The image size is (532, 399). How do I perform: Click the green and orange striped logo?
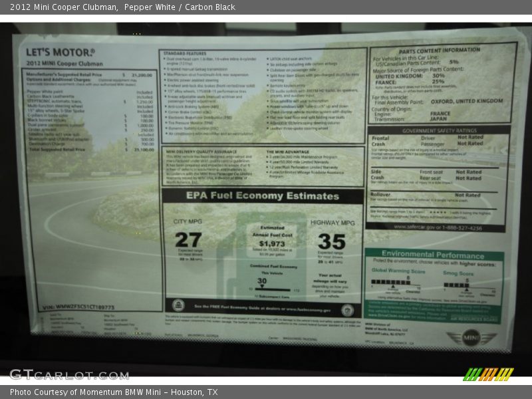[488, 374]
